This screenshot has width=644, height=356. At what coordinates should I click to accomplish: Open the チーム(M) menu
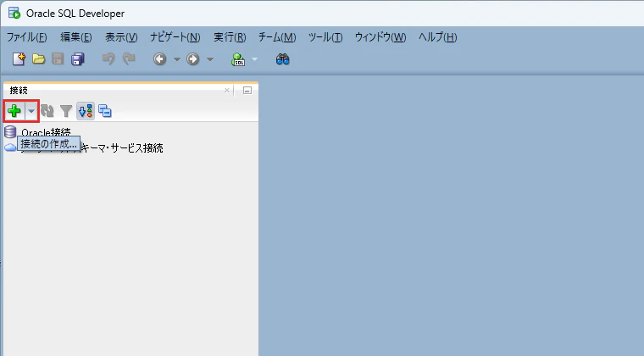pyautogui.click(x=277, y=37)
